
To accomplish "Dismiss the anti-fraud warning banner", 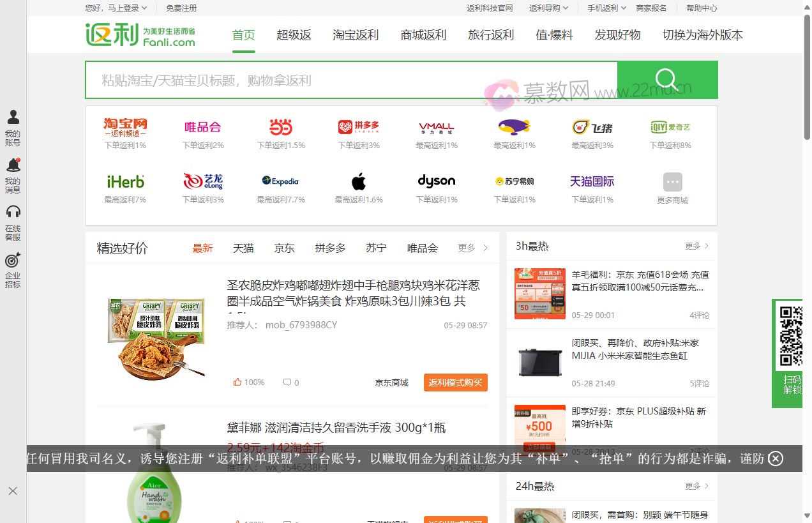I will 776,459.
